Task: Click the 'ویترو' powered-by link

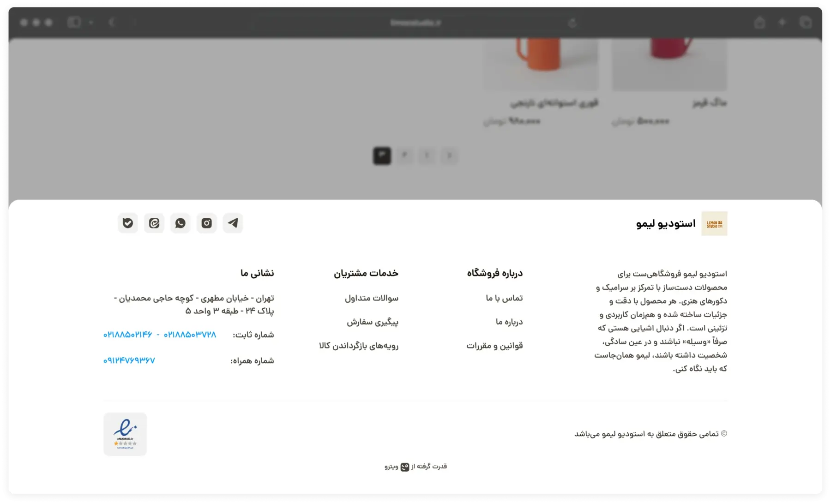Action: click(391, 467)
